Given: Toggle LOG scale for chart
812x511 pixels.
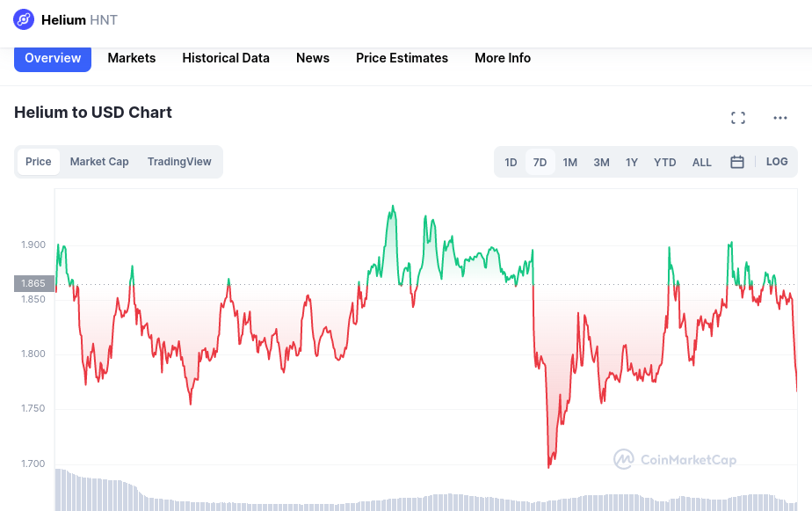Looking at the screenshot, I should point(777,162).
